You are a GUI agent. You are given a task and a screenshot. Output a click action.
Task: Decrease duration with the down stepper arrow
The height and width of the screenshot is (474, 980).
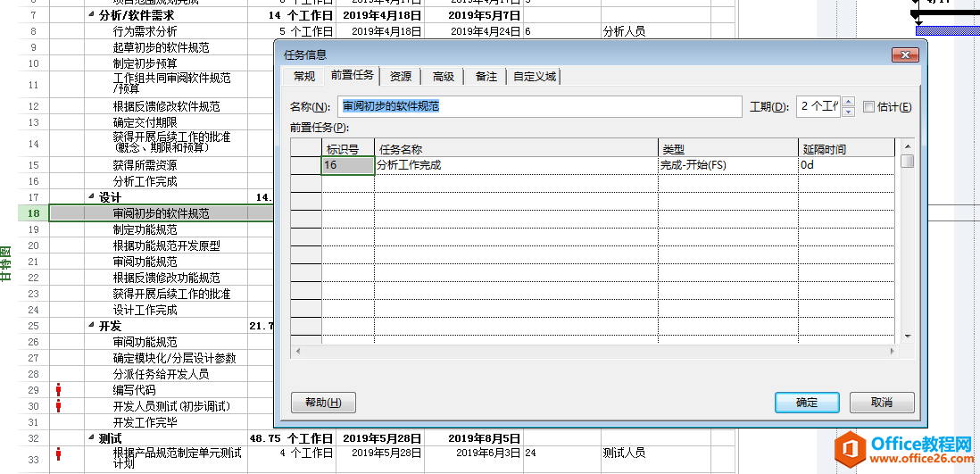pos(848,112)
